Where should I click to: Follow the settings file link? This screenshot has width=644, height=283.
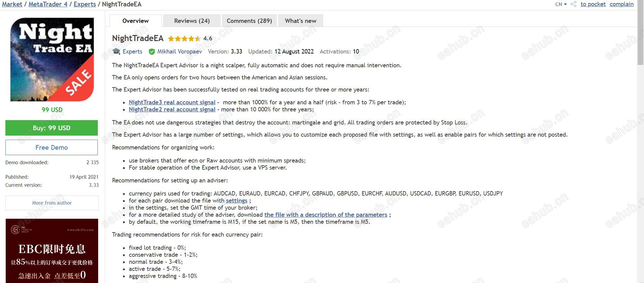(236, 201)
